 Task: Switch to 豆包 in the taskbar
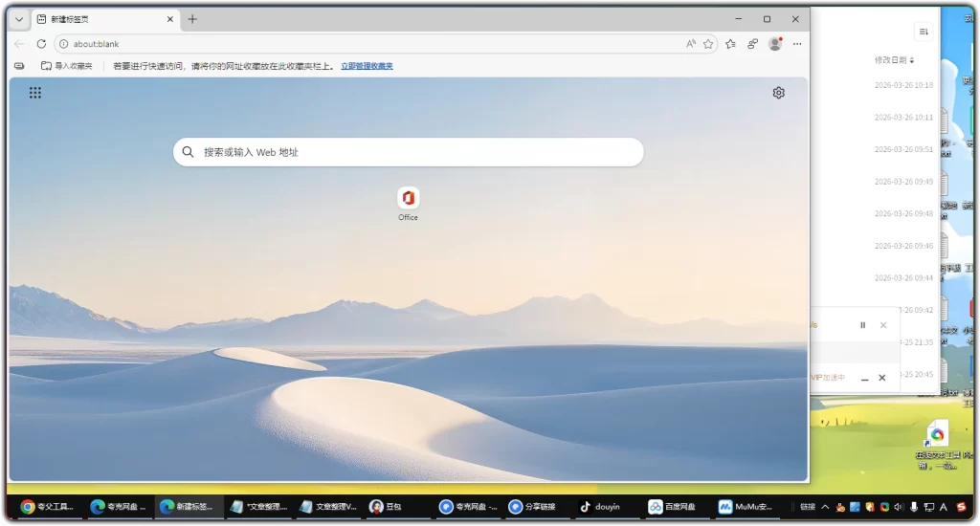tap(386, 507)
